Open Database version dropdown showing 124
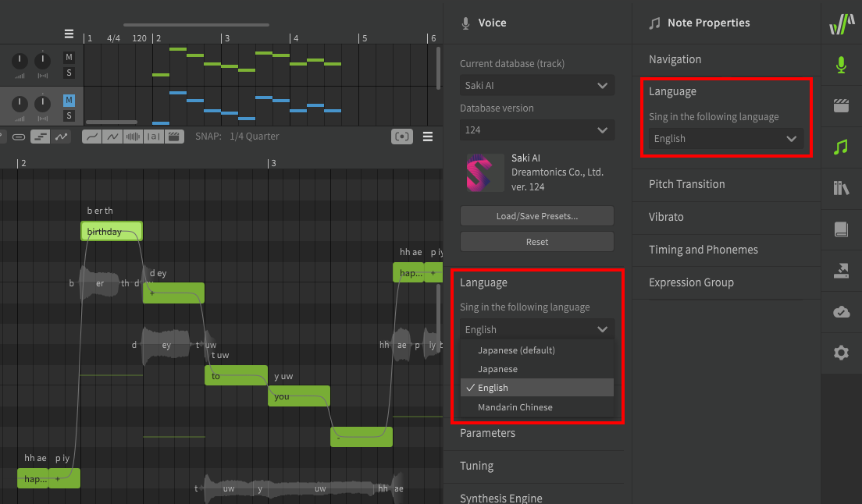The height and width of the screenshot is (504, 862). pyautogui.click(x=536, y=130)
